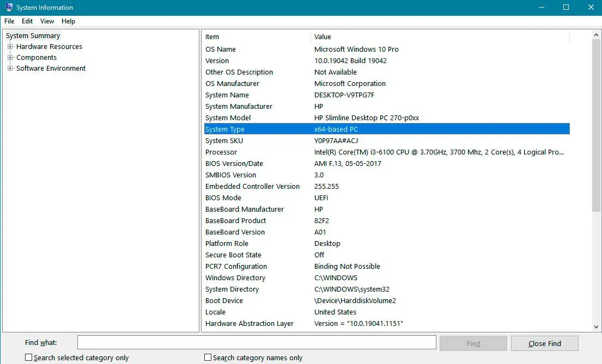Enable Search selected category only checkbox

(28, 357)
